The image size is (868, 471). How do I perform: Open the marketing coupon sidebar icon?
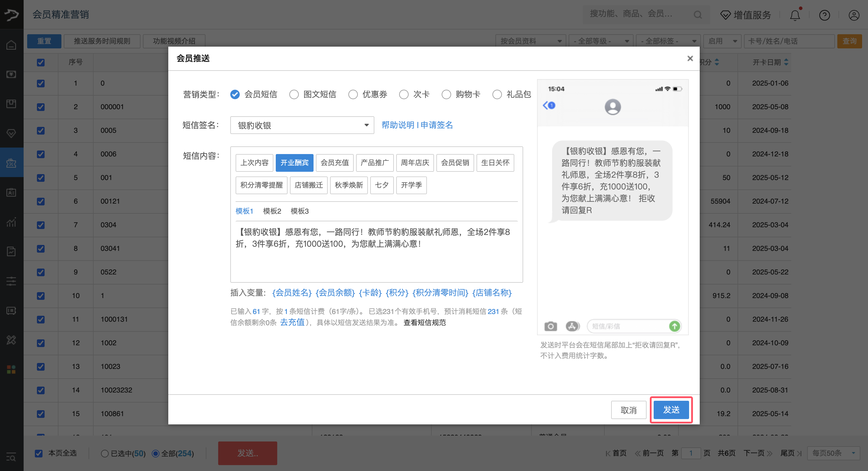[x=11, y=163]
